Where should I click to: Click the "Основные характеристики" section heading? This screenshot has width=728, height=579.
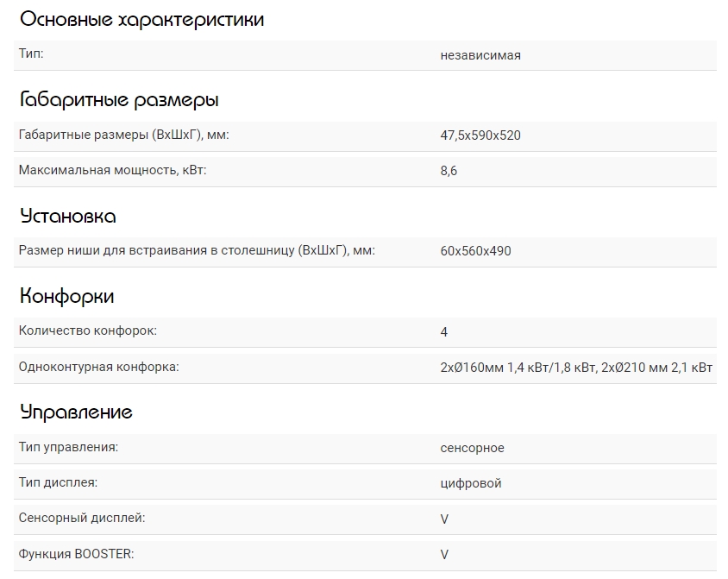(x=141, y=20)
